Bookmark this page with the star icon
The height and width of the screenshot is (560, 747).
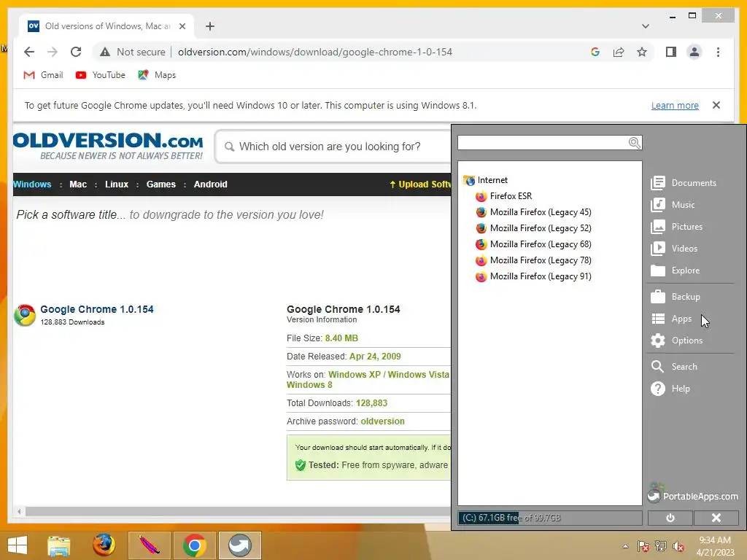[642, 52]
